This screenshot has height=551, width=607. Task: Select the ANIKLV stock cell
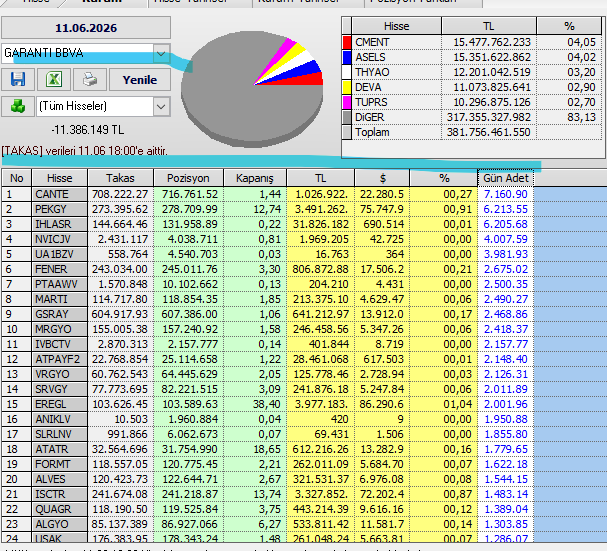[60, 419]
